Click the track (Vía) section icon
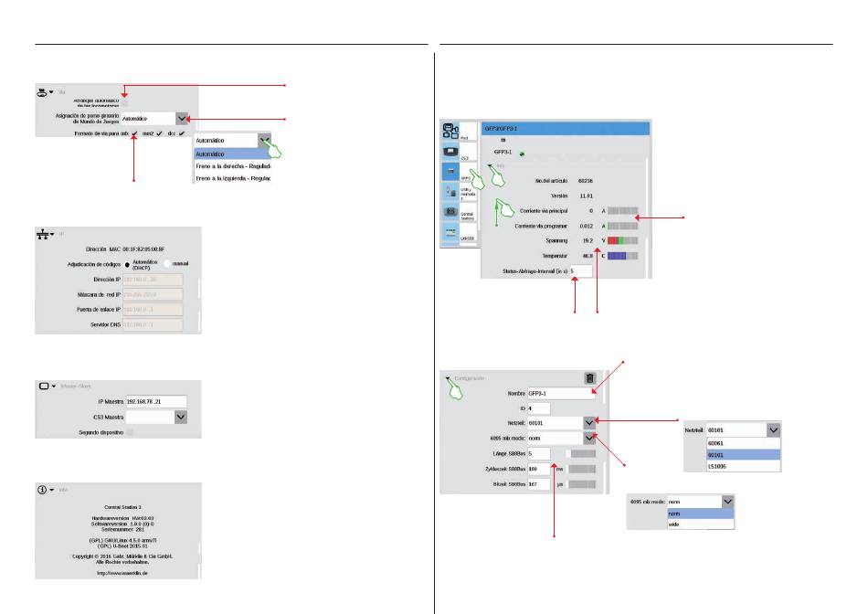The width and height of the screenshot is (868, 614). point(42,92)
